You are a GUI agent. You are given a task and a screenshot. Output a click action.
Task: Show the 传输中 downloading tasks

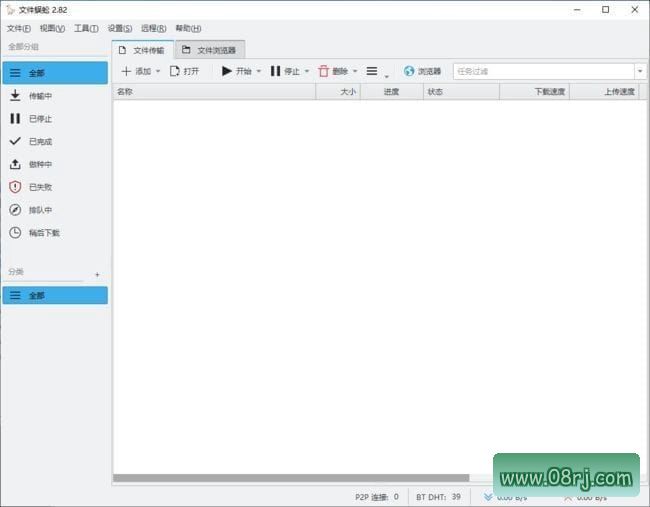55,96
